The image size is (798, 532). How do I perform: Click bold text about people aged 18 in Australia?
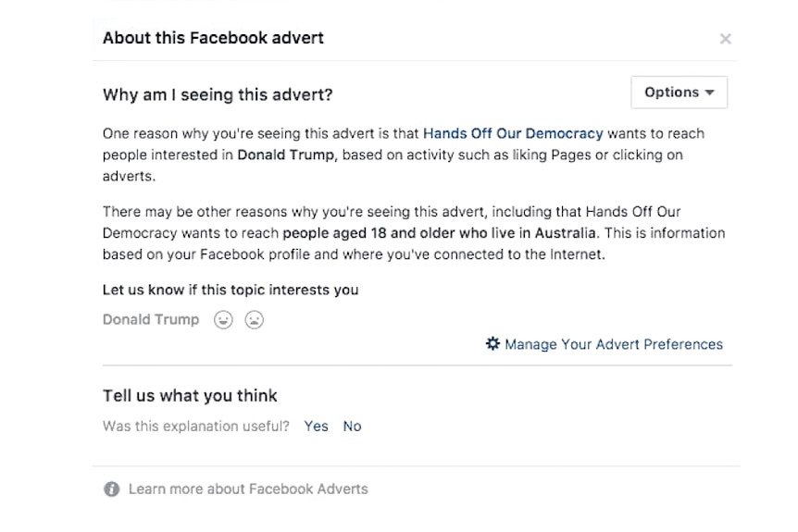pos(439,233)
